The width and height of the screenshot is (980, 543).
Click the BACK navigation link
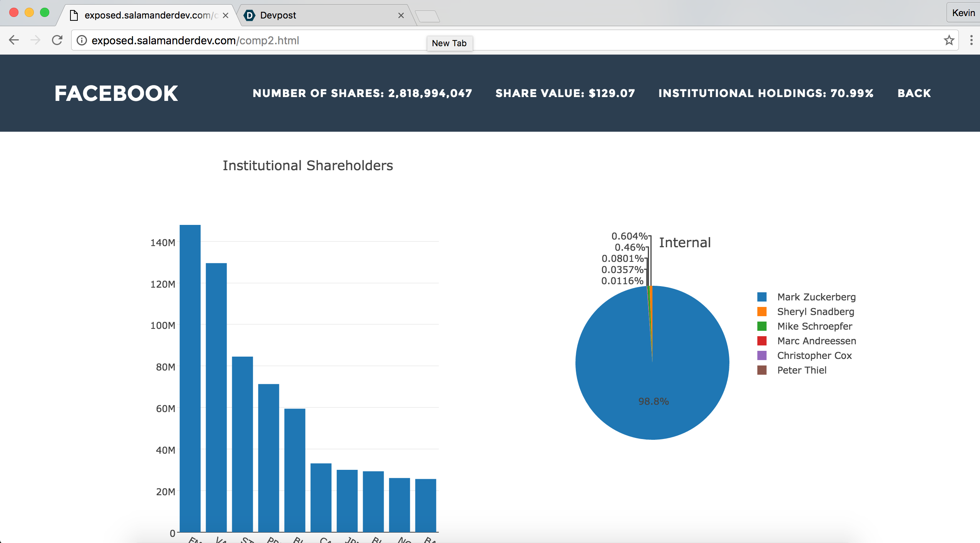(914, 93)
